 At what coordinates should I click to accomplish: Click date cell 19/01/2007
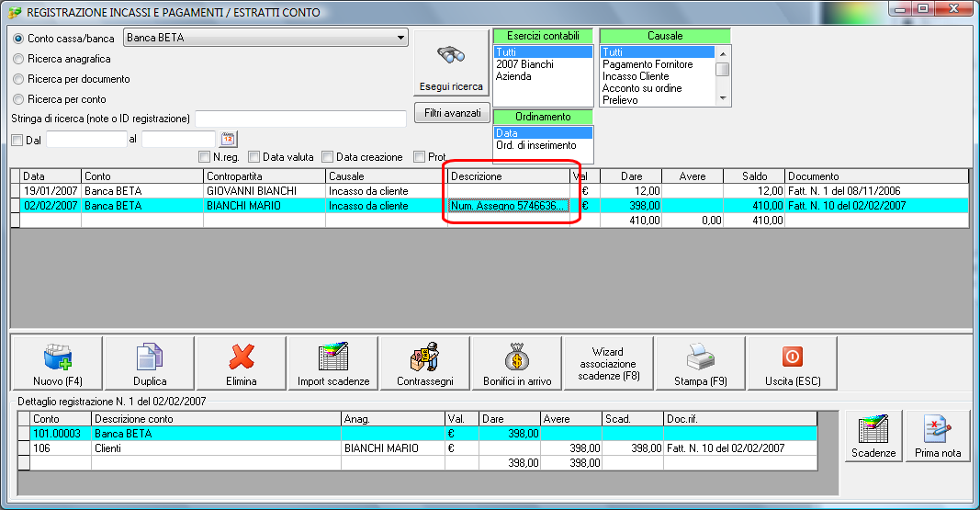pyautogui.click(x=51, y=191)
